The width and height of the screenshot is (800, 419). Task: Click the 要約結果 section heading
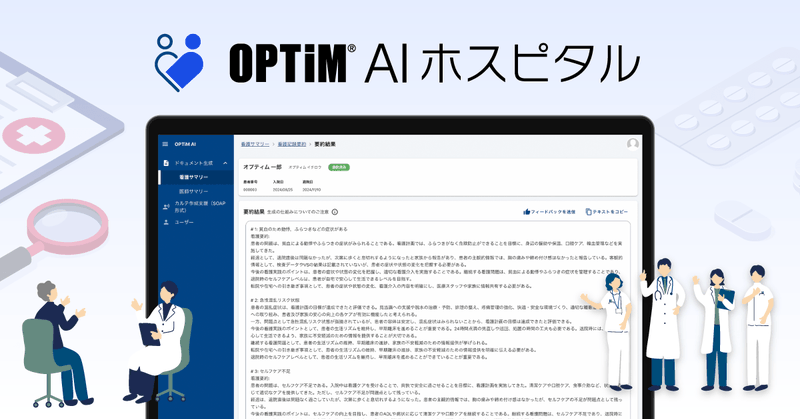click(254, 212)
